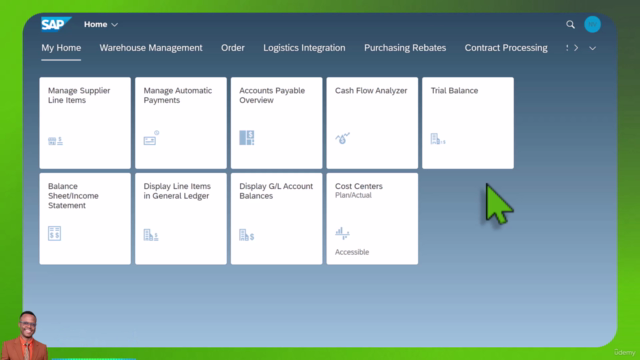
Task: Click the Cost Centers tile chart icon
Action: [342, 233]
